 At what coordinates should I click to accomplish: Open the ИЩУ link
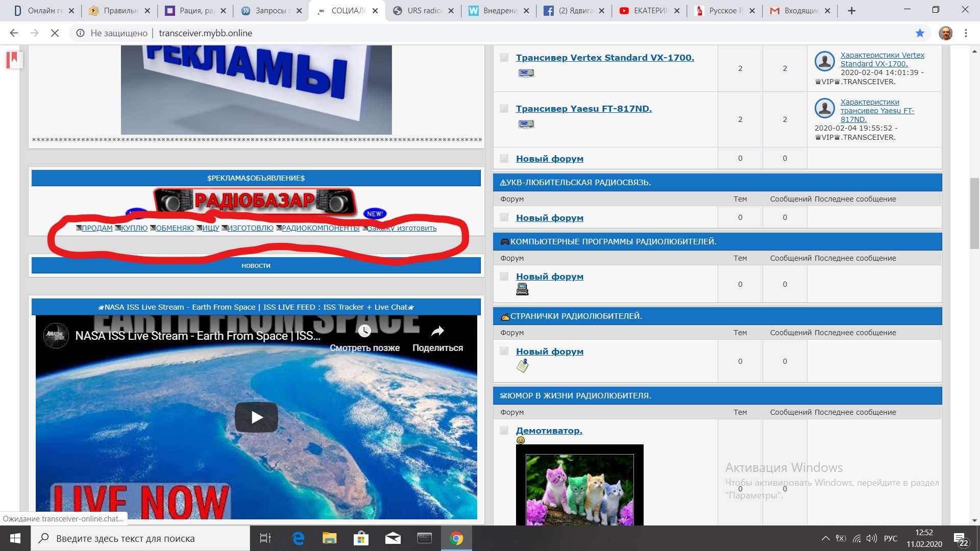211,228
